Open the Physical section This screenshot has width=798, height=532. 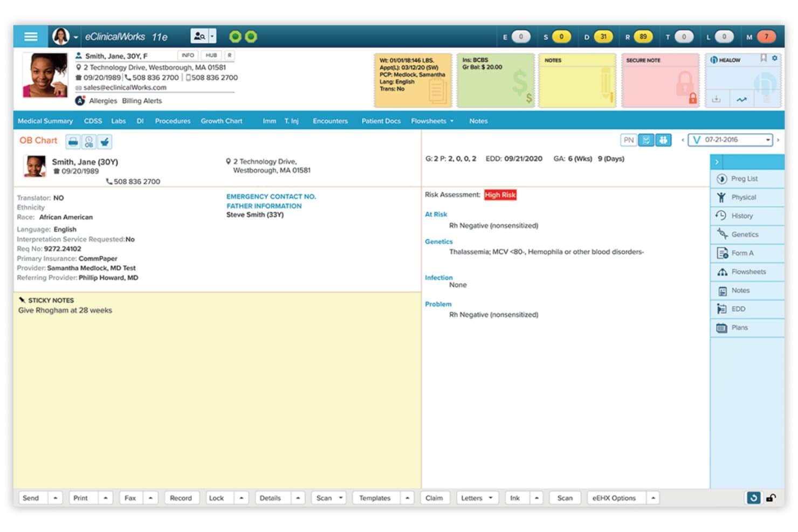pos(747,197)
